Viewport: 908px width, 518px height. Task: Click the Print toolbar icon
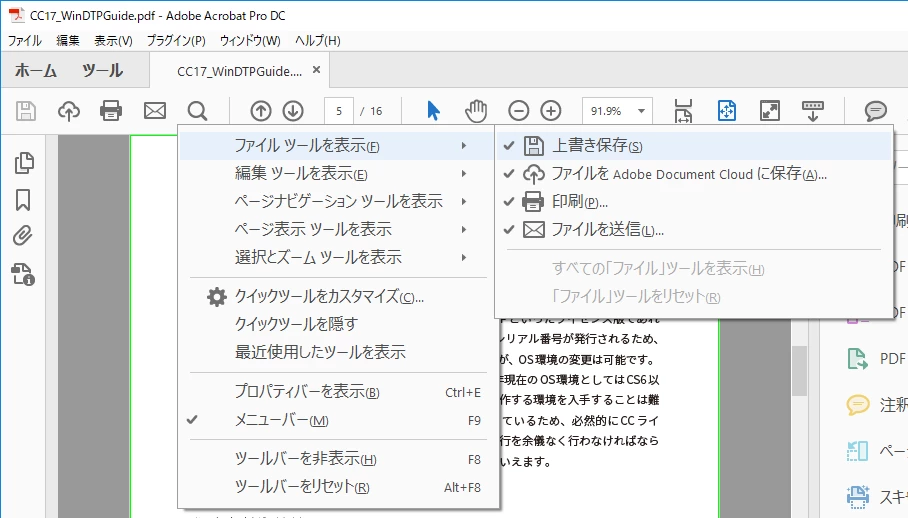point(111,111)
